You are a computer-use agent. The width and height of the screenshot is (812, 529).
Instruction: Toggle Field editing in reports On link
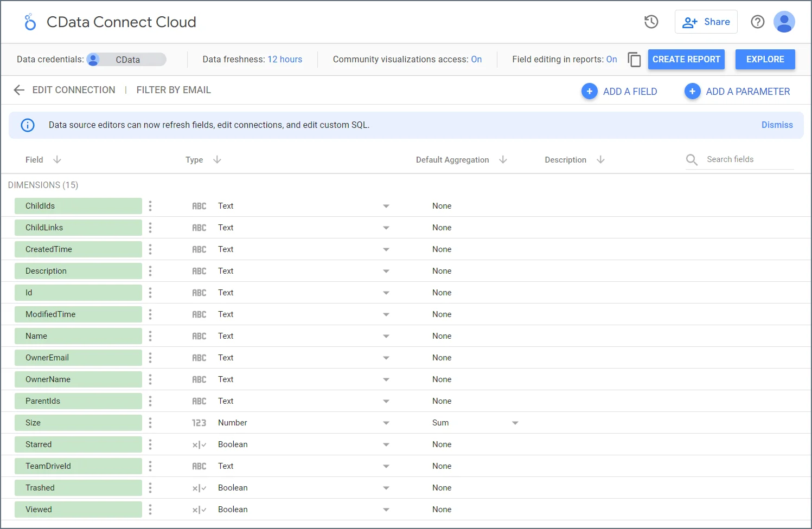pos(611,60)
